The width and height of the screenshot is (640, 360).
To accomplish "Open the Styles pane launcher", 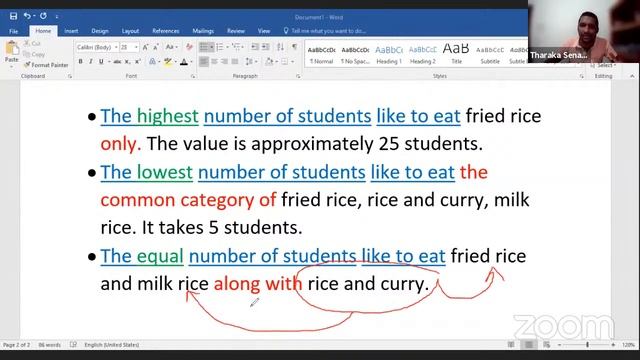I will point(582,76).
